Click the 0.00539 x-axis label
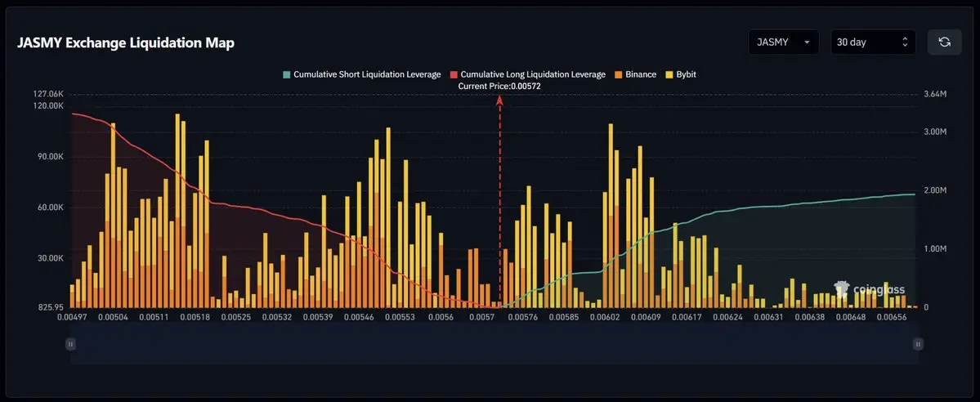 pyautogui.click(x=318, y=318)
